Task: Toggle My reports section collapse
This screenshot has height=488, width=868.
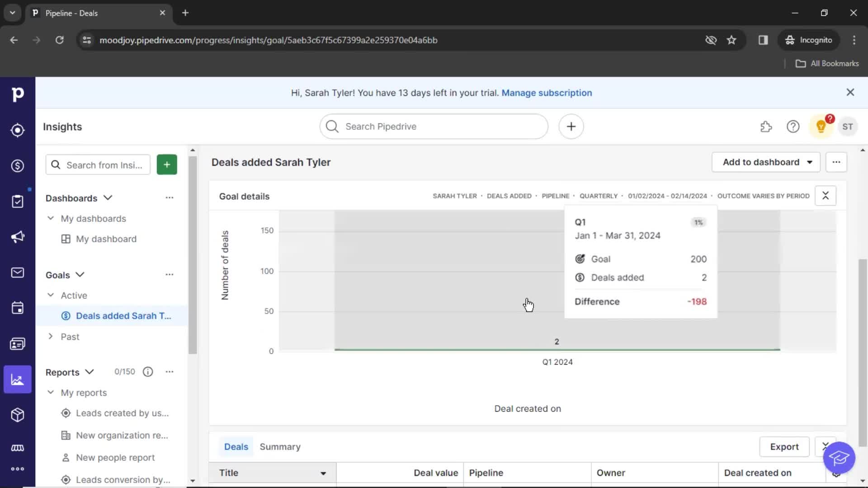Action: [51, 392]
